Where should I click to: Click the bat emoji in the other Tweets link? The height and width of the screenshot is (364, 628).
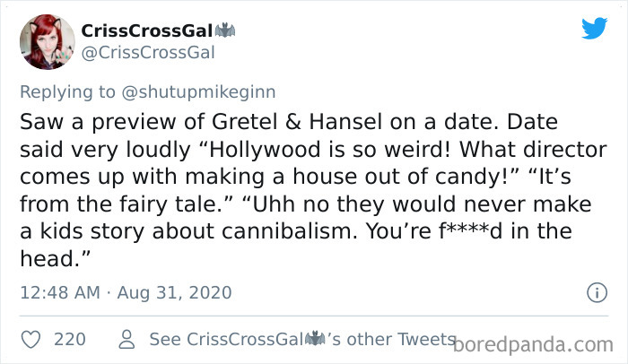pos(315,339)
